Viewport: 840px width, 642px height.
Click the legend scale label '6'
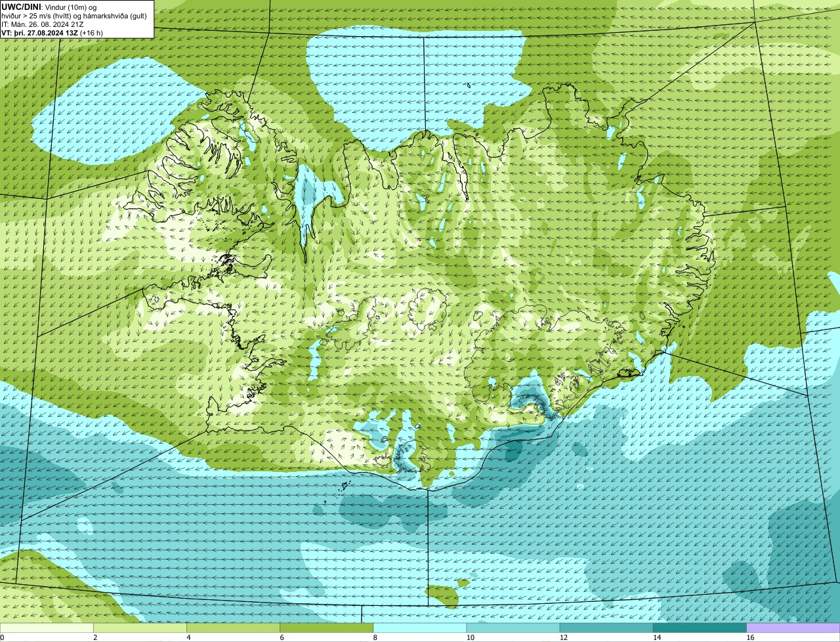pyautogui.click(x=282, y=637)
